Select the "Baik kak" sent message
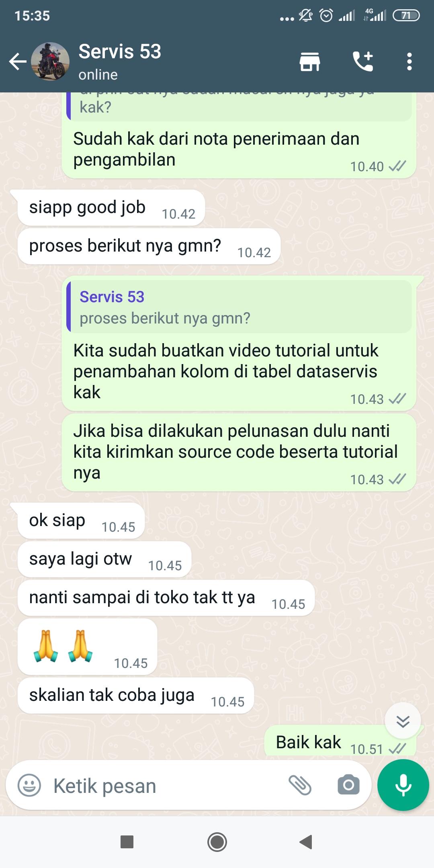434x868 pixels. pos(340,741)
